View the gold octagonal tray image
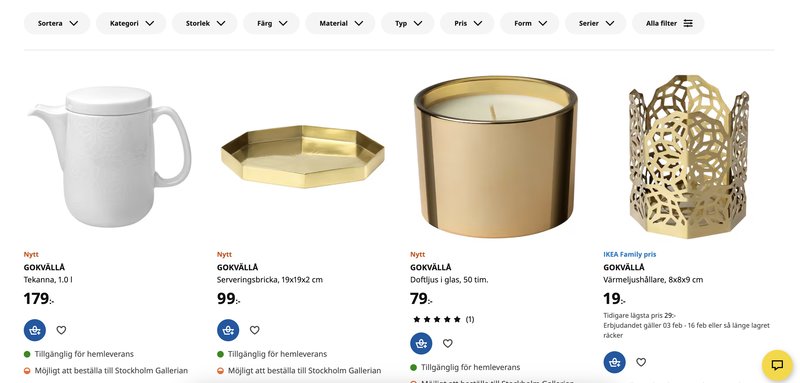This screenshot has width=800, height=383. [x=303, y=157]
